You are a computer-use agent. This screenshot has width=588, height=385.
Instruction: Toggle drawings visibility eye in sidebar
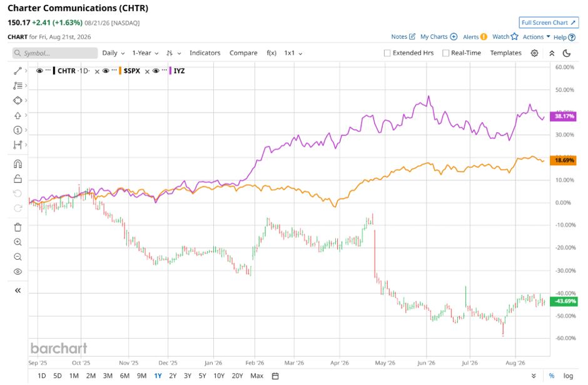(x=18, y=272)
